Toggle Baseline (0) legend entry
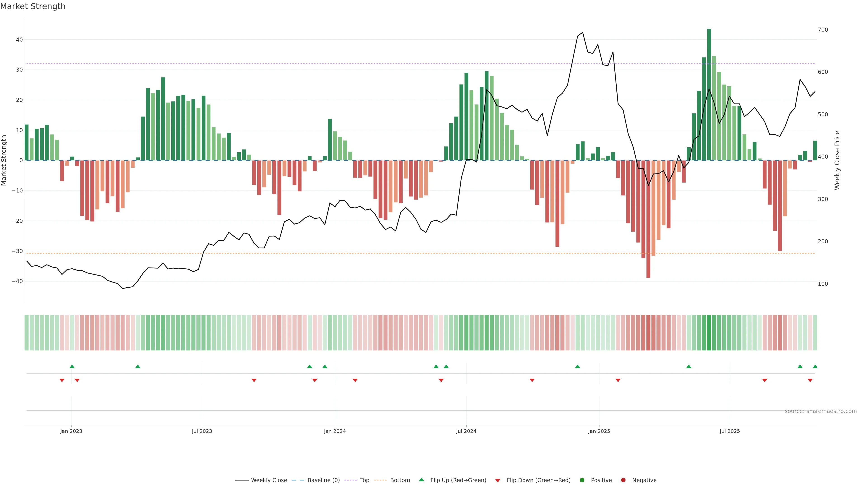This screenshot has width=868, height=488. (323, 480)
